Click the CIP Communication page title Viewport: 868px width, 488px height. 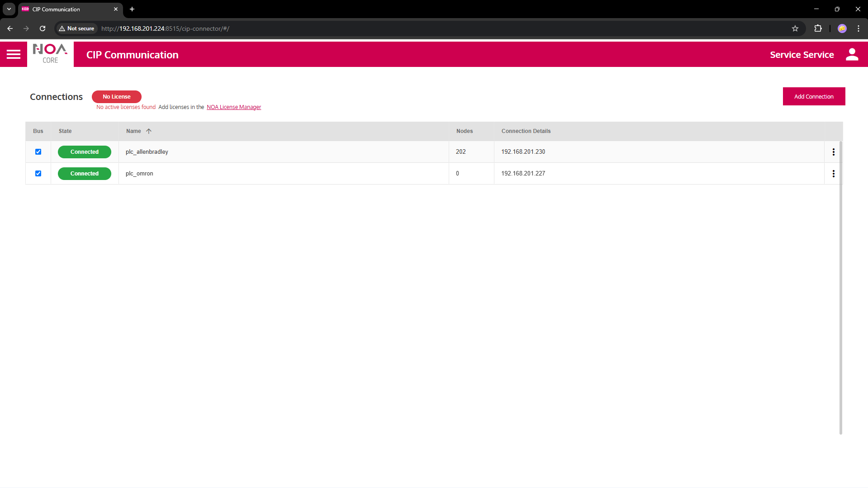[133, 55]
